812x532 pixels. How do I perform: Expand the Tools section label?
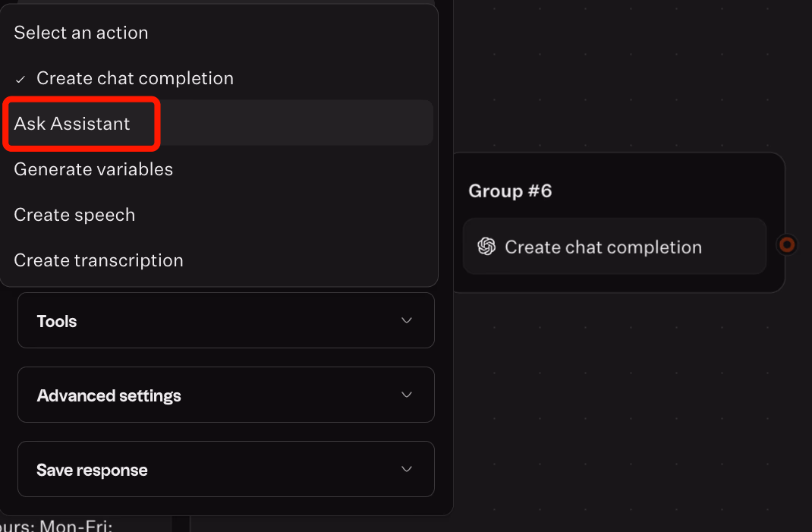(57, 321)
